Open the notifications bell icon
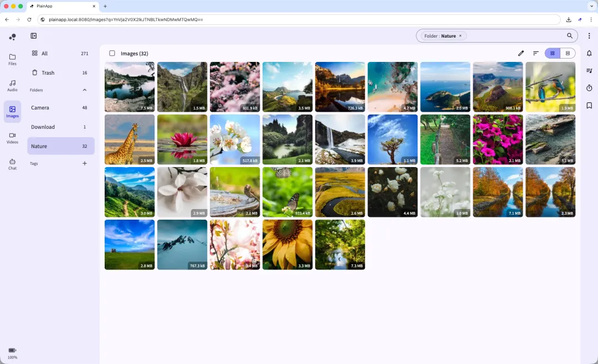 pyautogui.click(x=589, y=53)
